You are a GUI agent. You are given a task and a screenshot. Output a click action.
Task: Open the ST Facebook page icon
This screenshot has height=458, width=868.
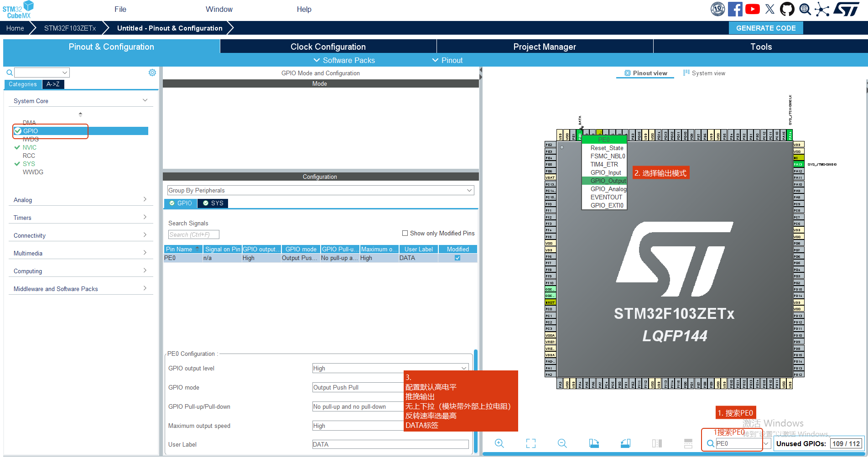(735, 9)
